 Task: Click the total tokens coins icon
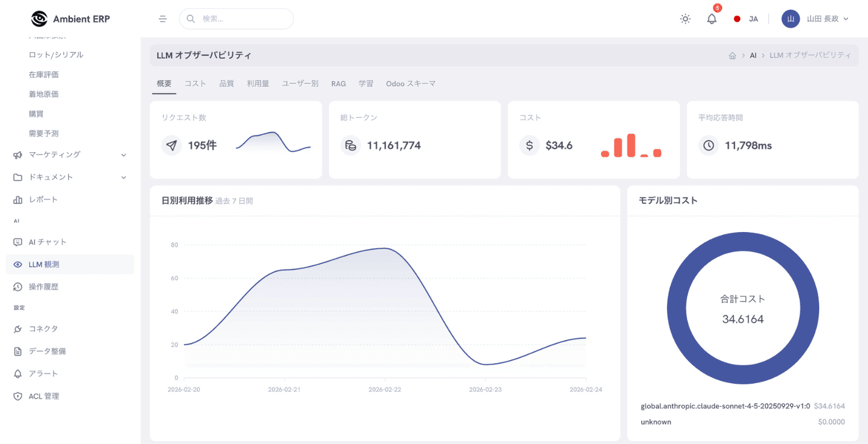pos(350,145)
